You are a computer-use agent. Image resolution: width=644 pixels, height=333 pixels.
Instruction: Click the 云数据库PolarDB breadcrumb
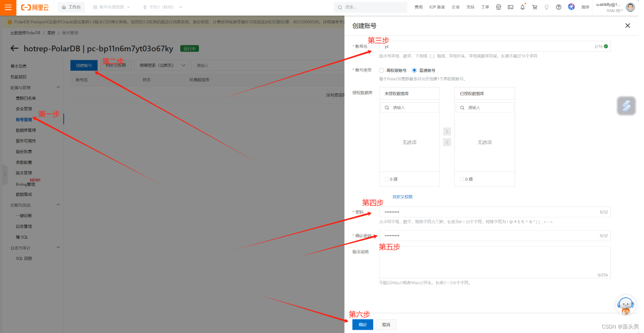[25, 33]
